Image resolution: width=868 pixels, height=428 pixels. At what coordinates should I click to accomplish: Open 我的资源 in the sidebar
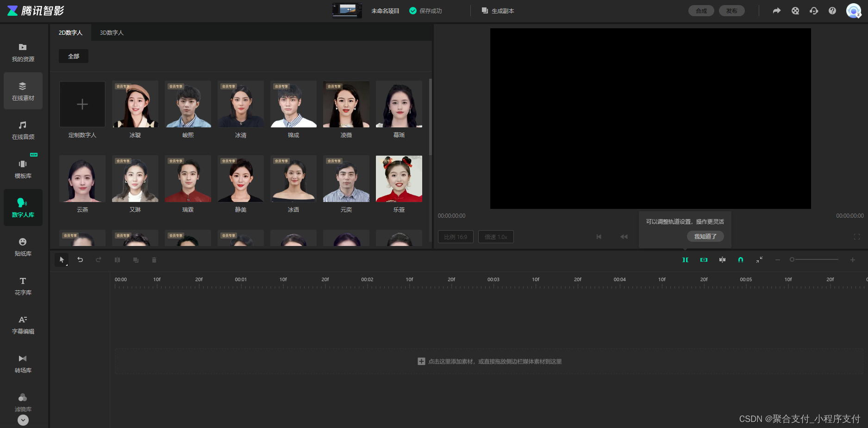[23, 52]
